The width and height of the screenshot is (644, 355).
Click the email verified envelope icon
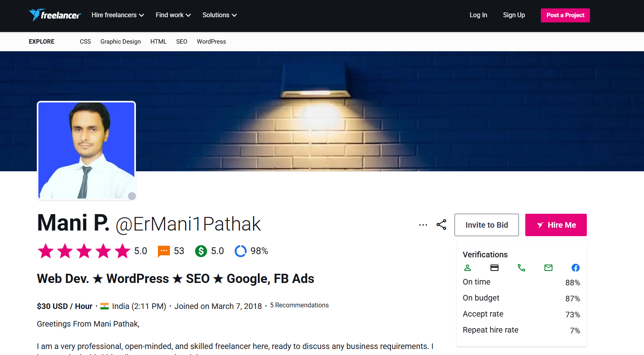(x=548, y=268)
